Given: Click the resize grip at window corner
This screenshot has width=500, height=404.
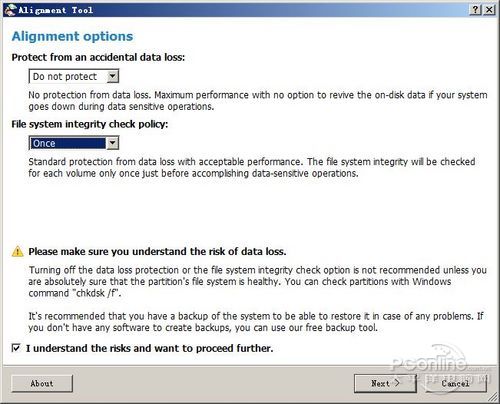Looking at the screenshot, I should 492,397.
